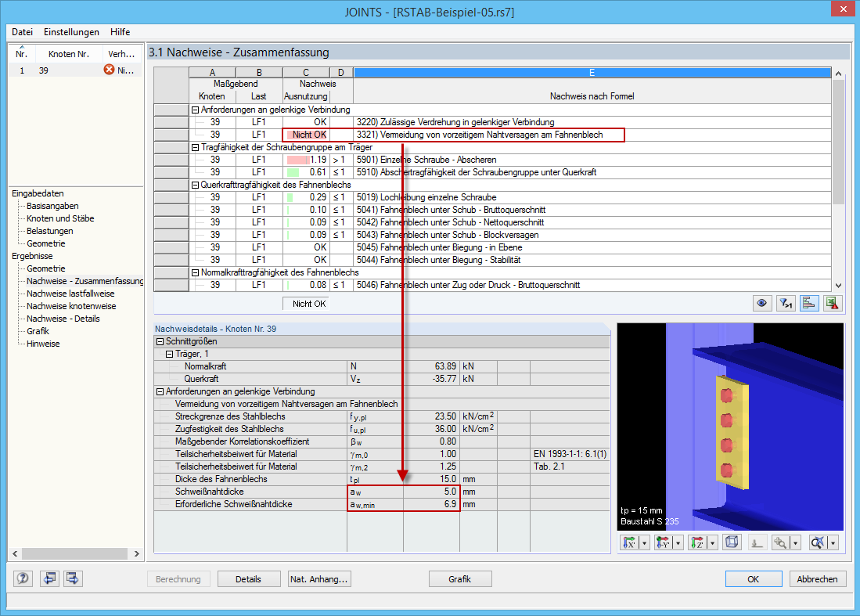
Task: Collapse details 'Anforderungen an gelenkige Verbindung' section
Action: click(x=160, y=391)
